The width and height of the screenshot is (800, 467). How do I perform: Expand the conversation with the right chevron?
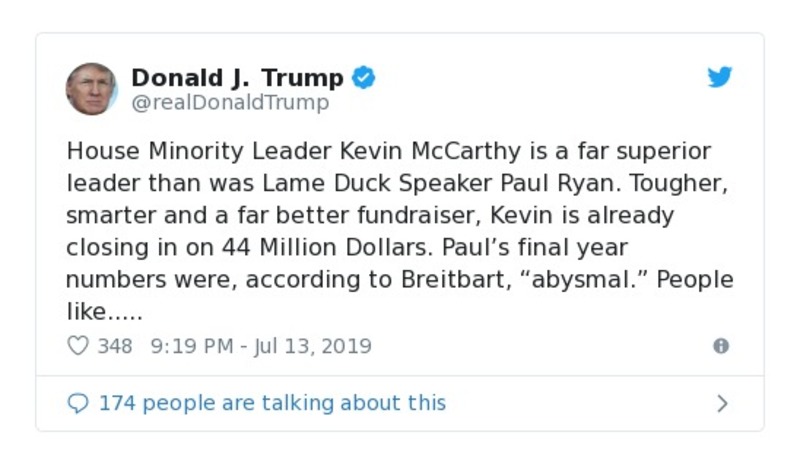click(x=722, y=403)
